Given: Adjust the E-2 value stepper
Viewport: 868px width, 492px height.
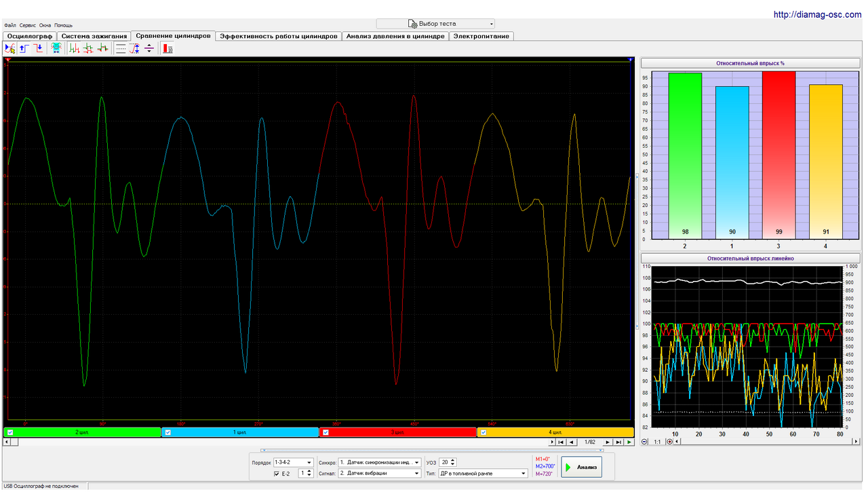Looking at the screenshot, I should (310, 473).
